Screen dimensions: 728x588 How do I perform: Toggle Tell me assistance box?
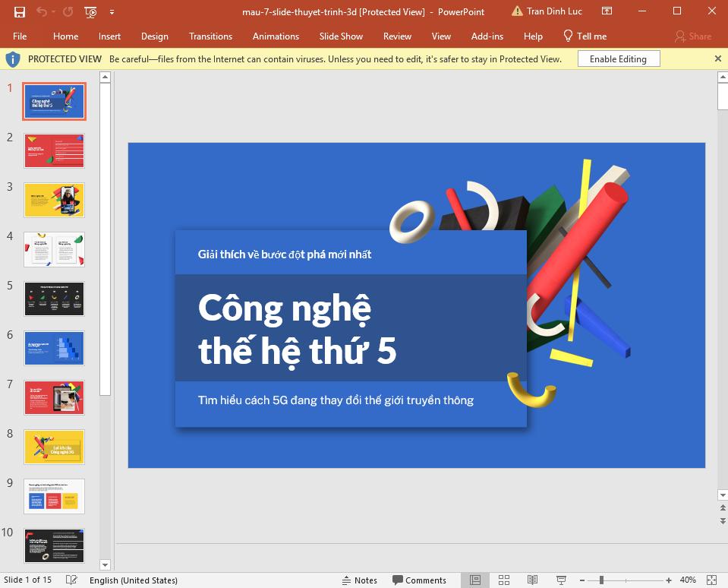(585, 36)
